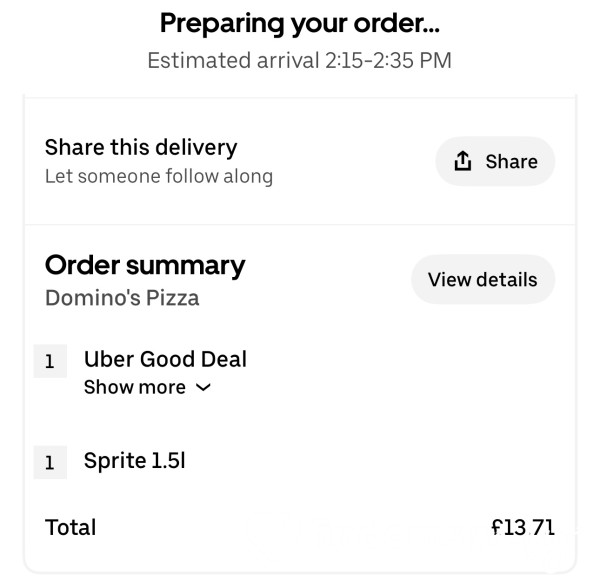Click the quantity badge beside Sprite 1.5l
This screenshot has width=600, height=587.
(x=50, y=462)
